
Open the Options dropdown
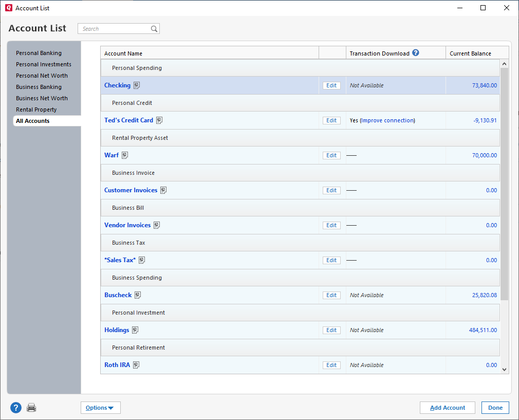[100, 407]
